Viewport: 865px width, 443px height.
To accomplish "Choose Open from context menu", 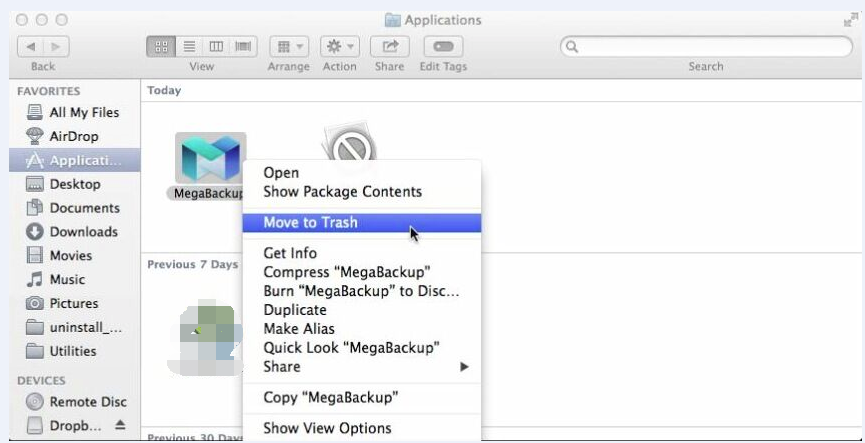I will (x=362, y=173).
